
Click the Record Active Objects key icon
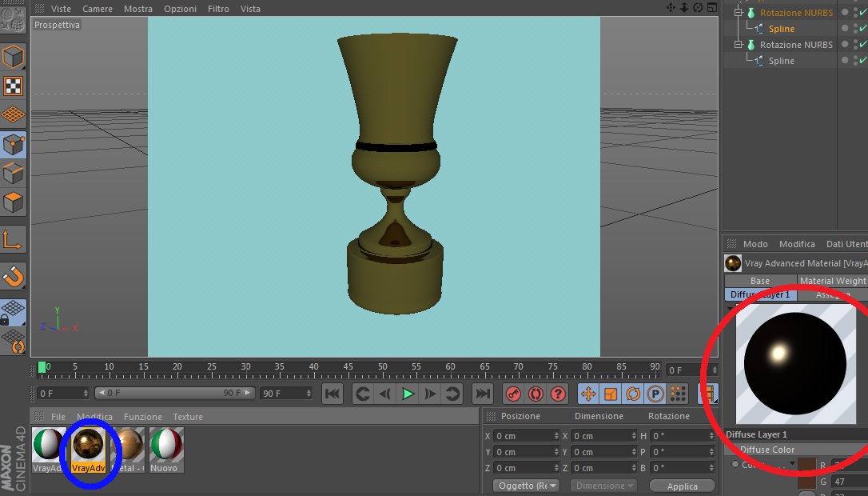pyautogui.click(x=513, y=394)
